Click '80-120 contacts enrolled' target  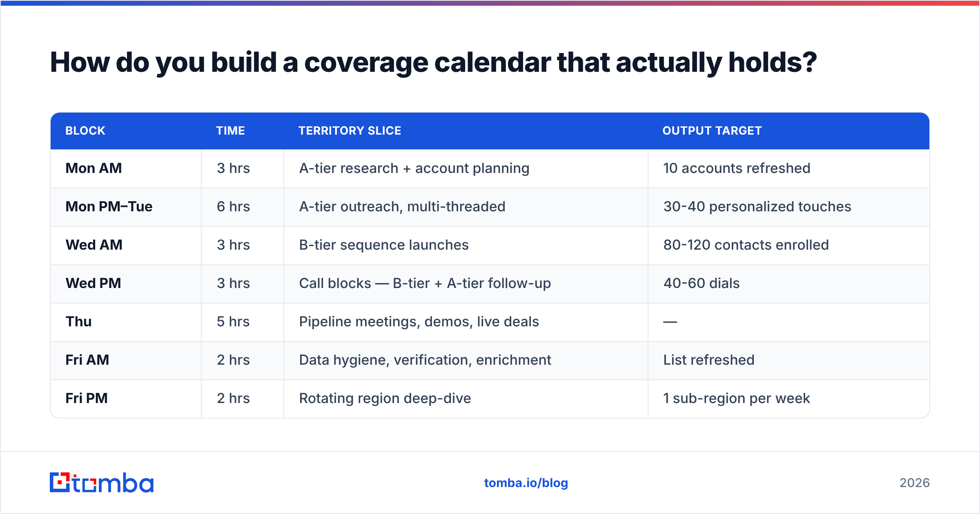pos(746,245)
